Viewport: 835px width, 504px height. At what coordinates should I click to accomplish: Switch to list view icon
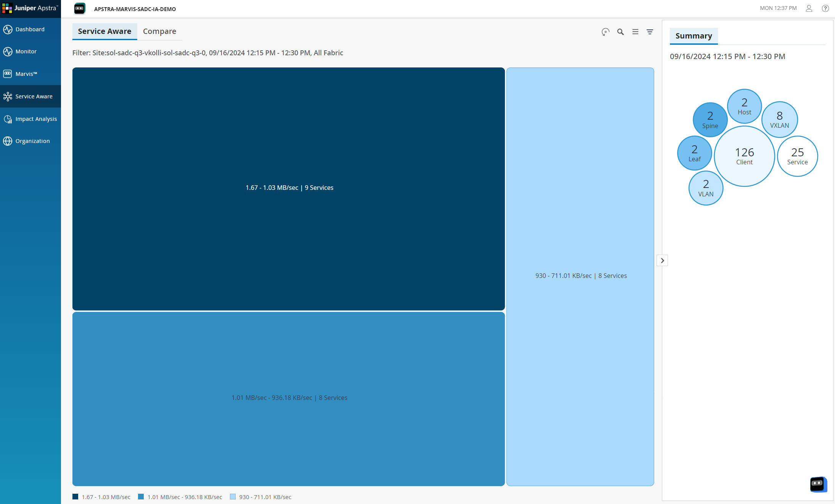click(x=635, y=32)
